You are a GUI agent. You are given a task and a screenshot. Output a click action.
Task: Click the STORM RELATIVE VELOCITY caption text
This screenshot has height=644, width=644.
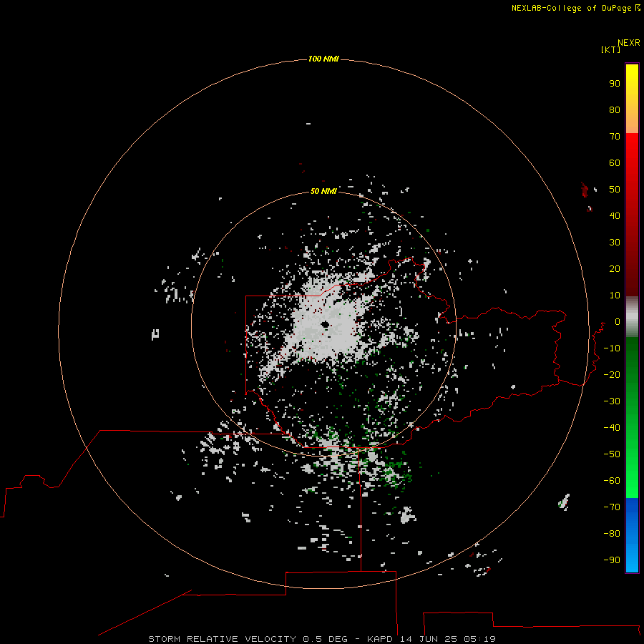[x=222, y=639]
